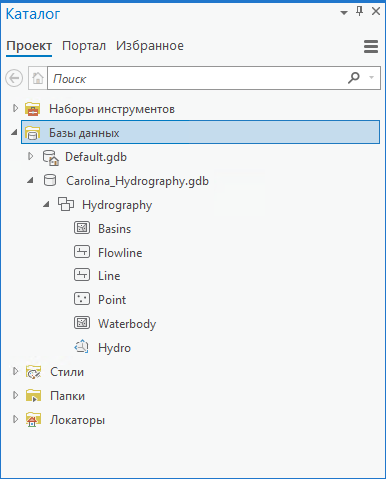Click the Flowline line feature class icon
Viewport: 386px width, 479px height.
coord(82,252)
